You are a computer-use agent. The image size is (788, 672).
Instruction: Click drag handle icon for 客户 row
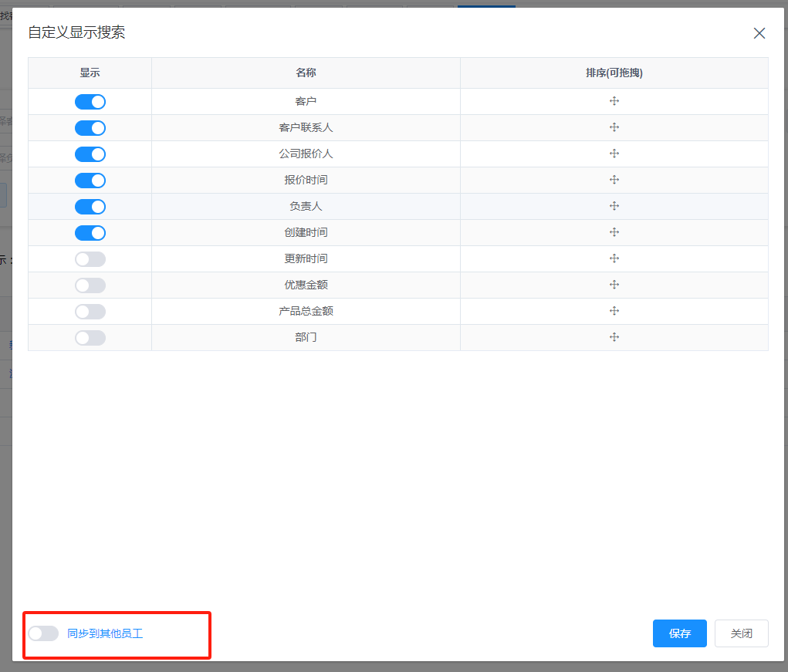pos(614,101)
